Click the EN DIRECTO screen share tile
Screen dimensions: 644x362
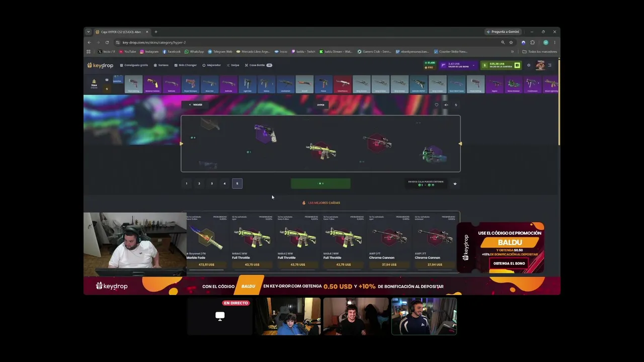click(x=220, y=316)
